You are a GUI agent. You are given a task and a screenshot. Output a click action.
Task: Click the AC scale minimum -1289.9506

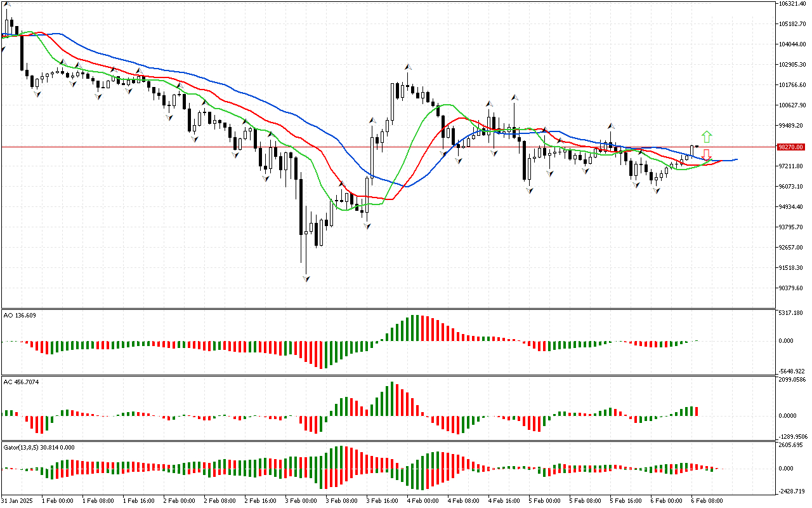point(793,437)
